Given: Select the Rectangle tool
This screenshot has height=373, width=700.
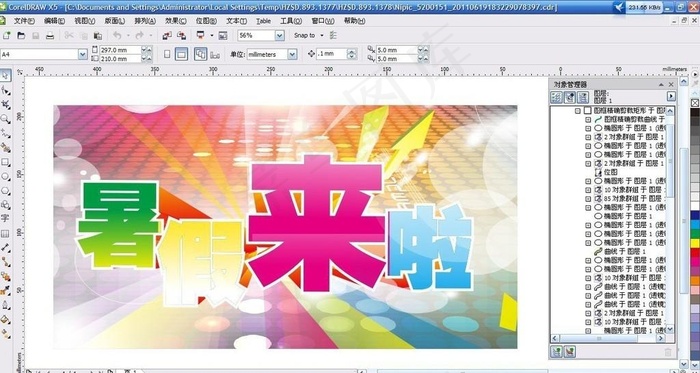Looking at the screenshot, I should (5, 162).
